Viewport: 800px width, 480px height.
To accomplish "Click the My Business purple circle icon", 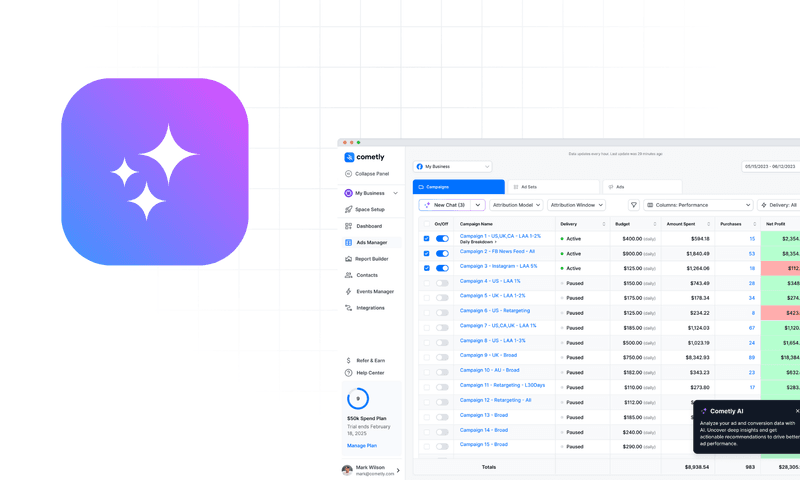I will pyautogui.click(x=348, y=193).
